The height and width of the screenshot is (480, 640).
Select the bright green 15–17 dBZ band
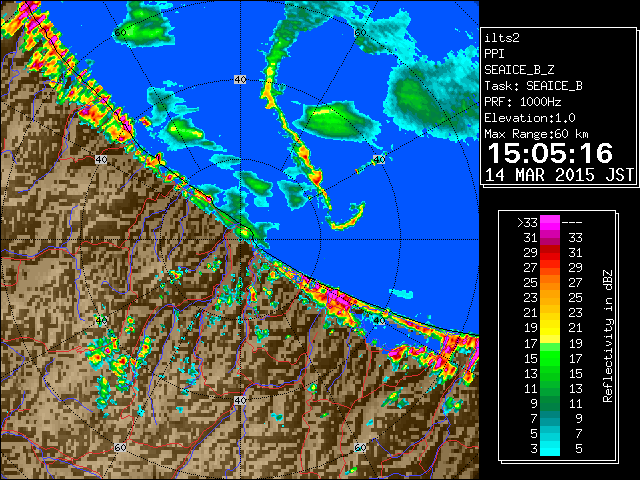(550, 358)
